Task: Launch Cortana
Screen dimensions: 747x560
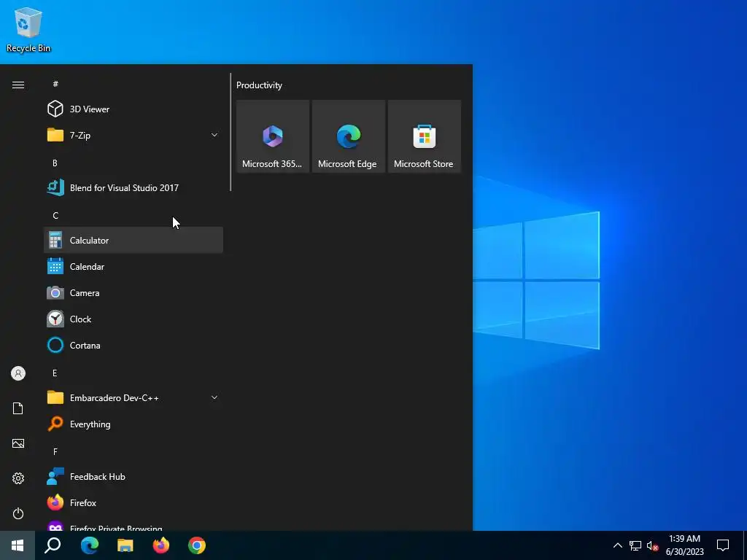Action: pos(133,345)
